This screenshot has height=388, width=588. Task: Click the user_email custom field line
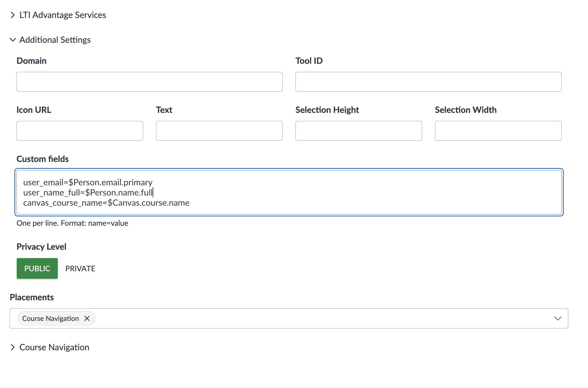click(x=88, y=182)
